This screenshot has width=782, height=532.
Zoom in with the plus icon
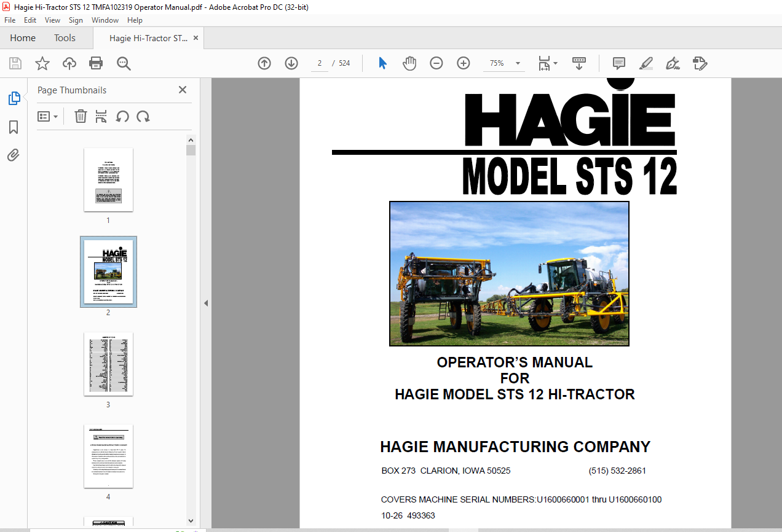click(464, 63)
